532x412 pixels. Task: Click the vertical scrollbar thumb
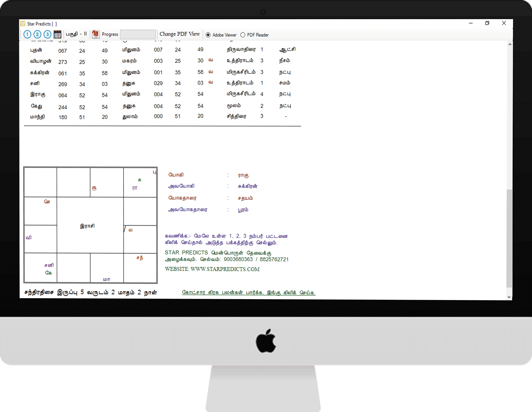(509, 238)
